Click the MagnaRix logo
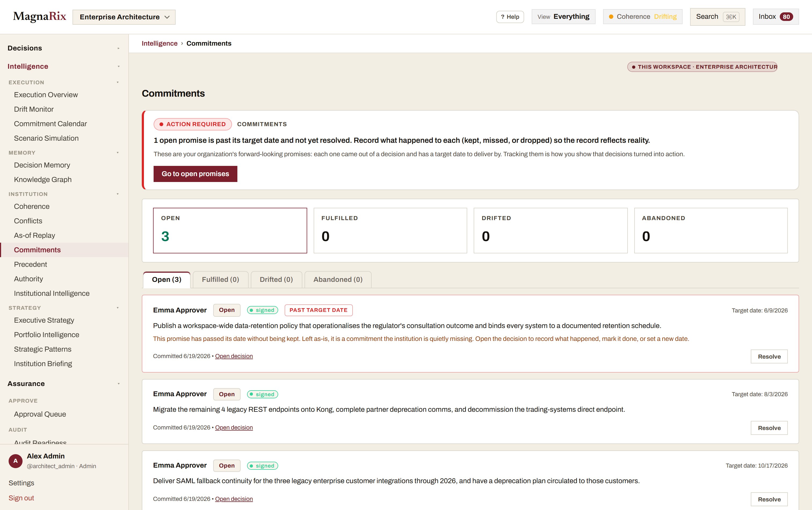This screenshot has width=812, height=510. pos(39,17)
